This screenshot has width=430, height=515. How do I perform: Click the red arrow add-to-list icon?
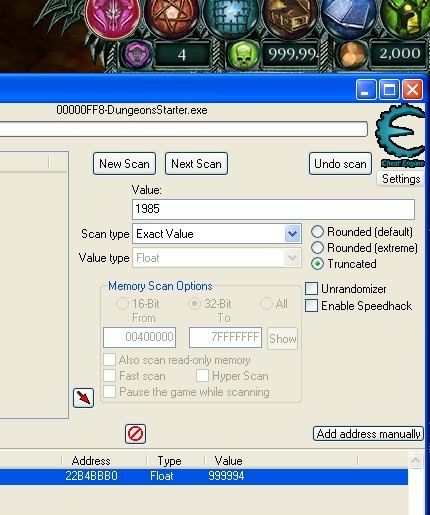83,398
